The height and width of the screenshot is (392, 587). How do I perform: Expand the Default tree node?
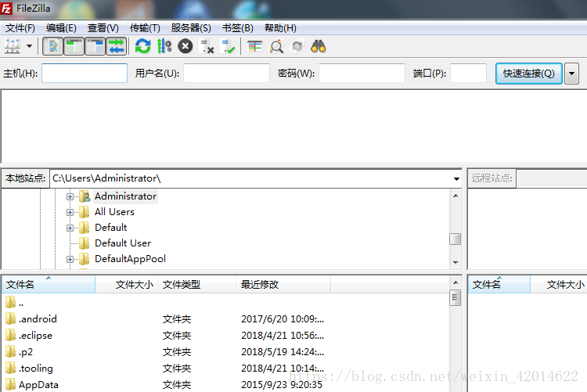coord(70,228)
